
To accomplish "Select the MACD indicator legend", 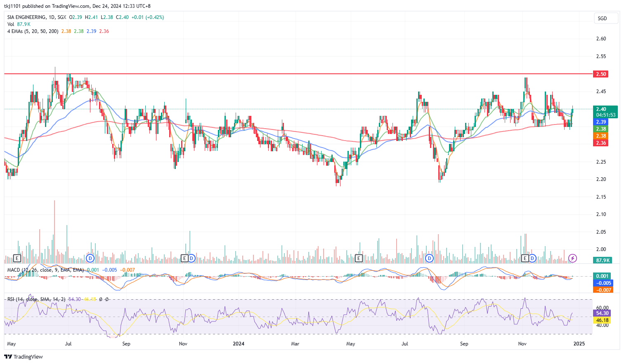I will click(x=45, y=270).
